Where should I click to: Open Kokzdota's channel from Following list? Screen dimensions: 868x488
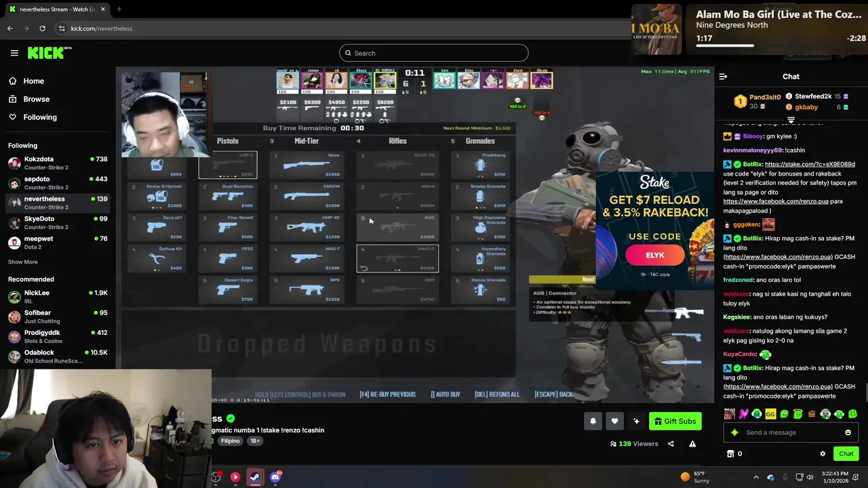click(58, 163)
